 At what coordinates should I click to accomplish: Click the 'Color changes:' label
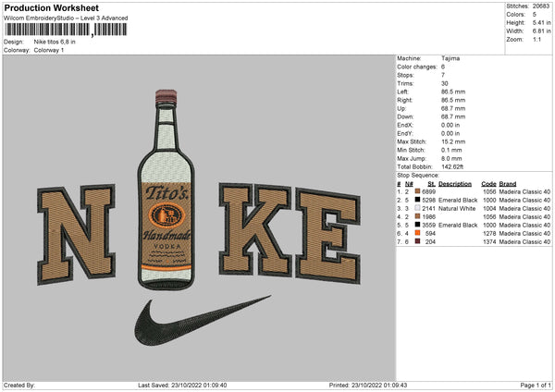point(417,67)
